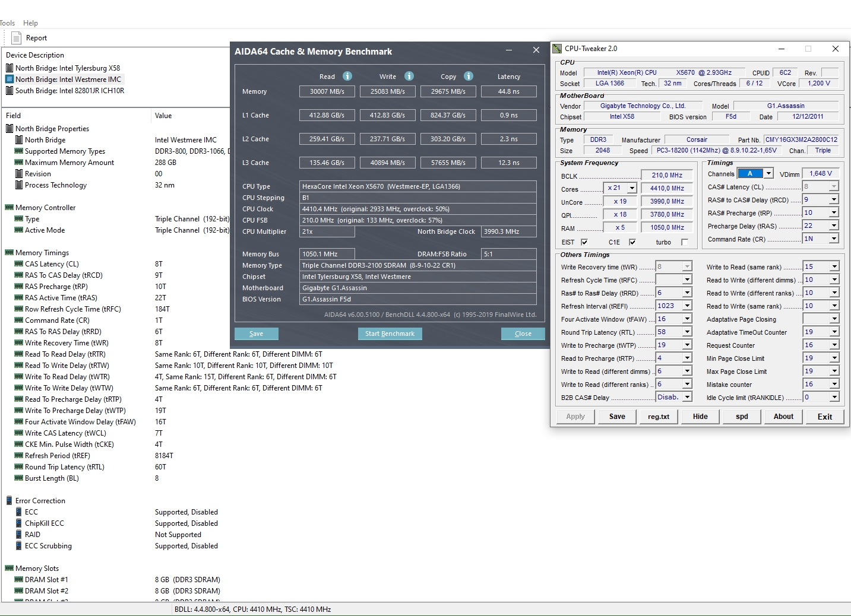Click the spd button
The image size is (851, 616).
click(742, 417)
